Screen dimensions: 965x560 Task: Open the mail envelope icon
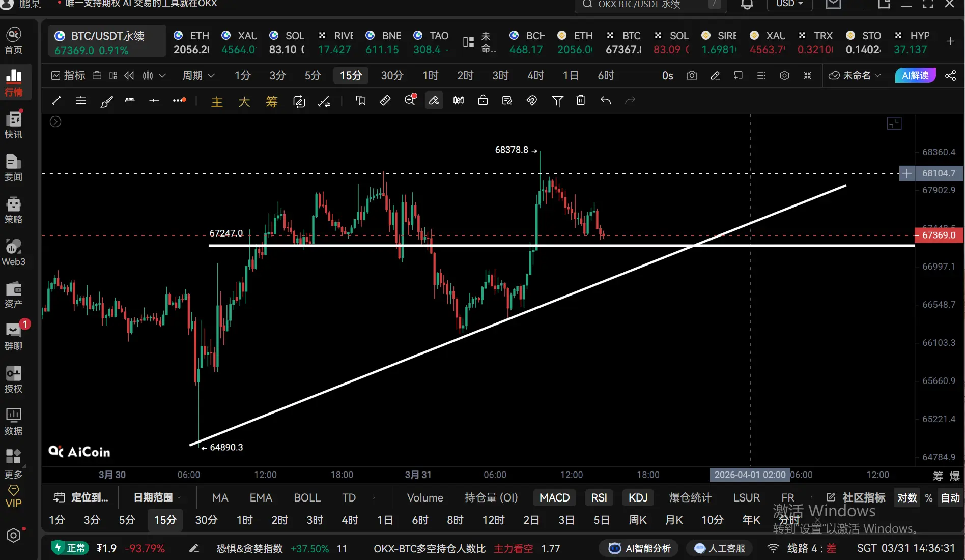pos(833,5)
